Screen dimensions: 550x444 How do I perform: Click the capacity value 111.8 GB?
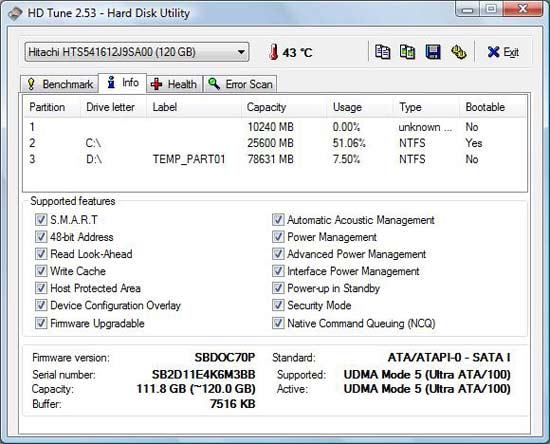pos(196,389)
